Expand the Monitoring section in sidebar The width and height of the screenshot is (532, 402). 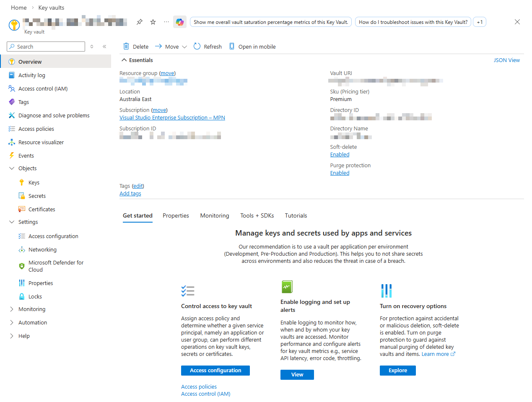coord(12,309)
